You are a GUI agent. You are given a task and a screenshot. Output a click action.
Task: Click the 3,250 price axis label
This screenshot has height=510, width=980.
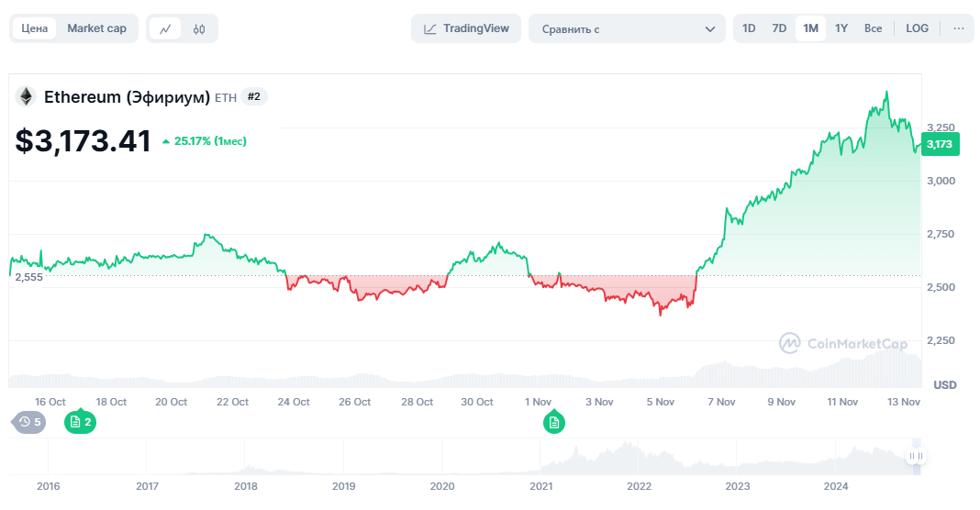[941, 127]
